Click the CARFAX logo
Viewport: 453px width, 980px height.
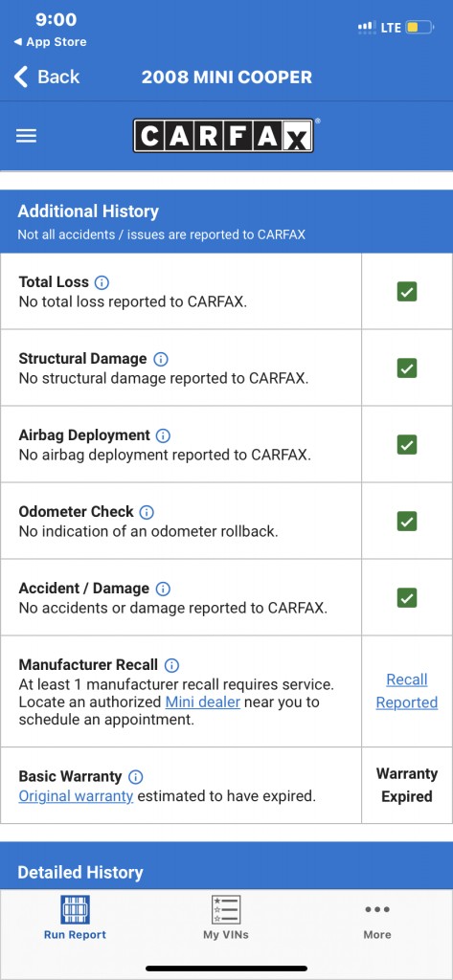[223, 136]
